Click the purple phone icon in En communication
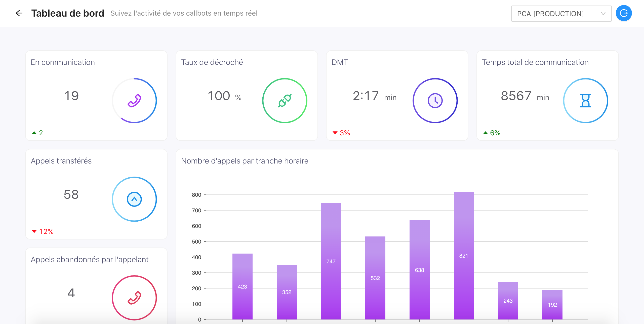The image size is (644, 324). click(x=134, y=101)
